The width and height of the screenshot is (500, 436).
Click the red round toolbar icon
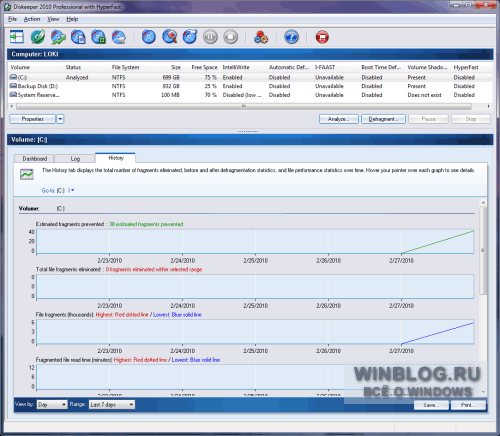tap(322, 37)
